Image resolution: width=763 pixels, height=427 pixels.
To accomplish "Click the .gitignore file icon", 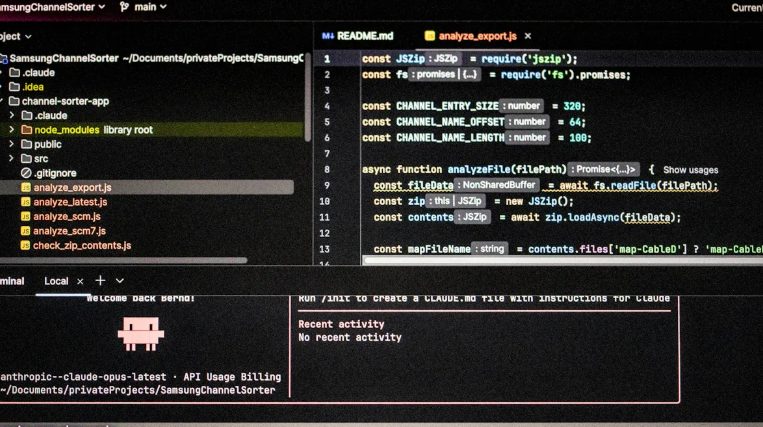I will [x=25, y=173].
